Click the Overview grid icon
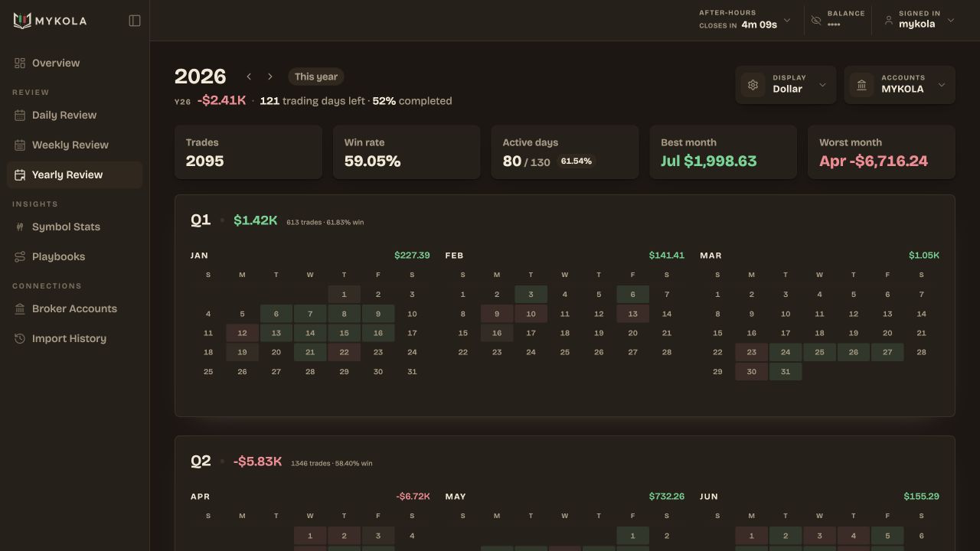 coord(20,63)
